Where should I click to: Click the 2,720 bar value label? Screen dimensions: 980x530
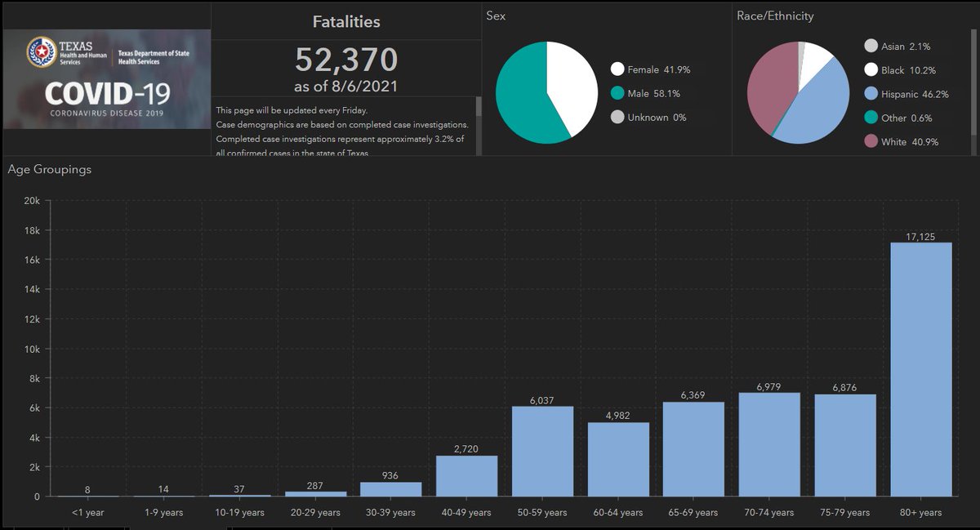click(466, 448)
